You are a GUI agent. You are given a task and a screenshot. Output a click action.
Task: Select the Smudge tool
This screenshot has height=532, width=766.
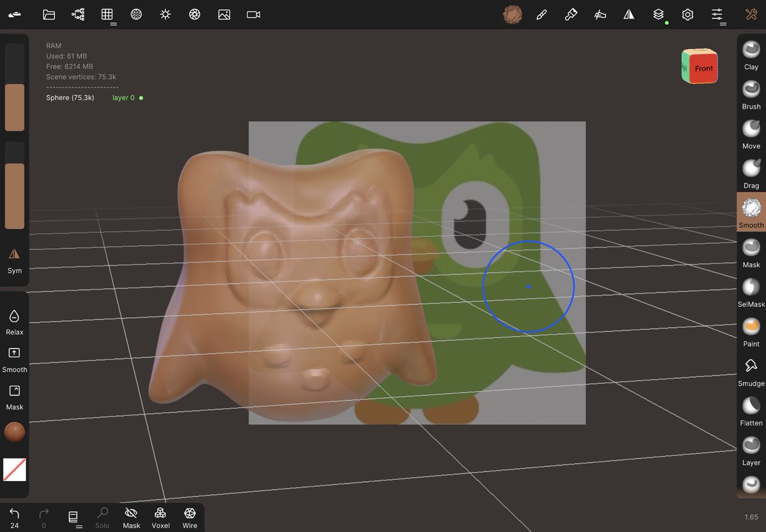click(x=751, y=372)
